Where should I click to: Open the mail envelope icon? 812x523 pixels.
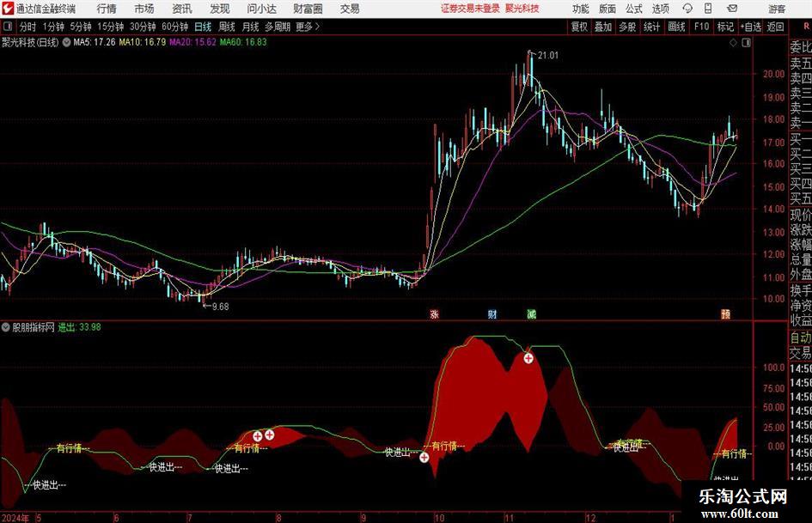[x=732, y=9]
